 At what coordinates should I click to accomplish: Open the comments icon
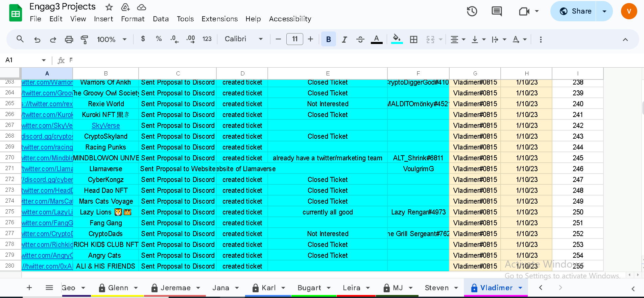[497, 12]
